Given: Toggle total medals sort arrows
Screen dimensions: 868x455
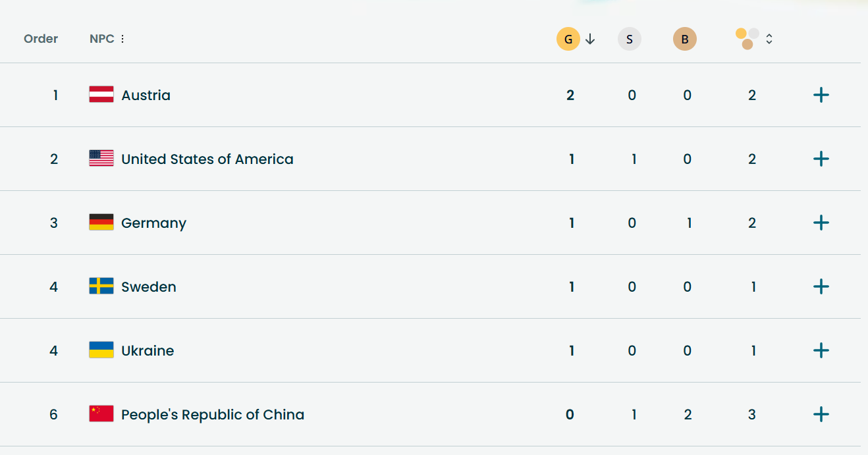Looking at the screenshot, I should point(769,40).
